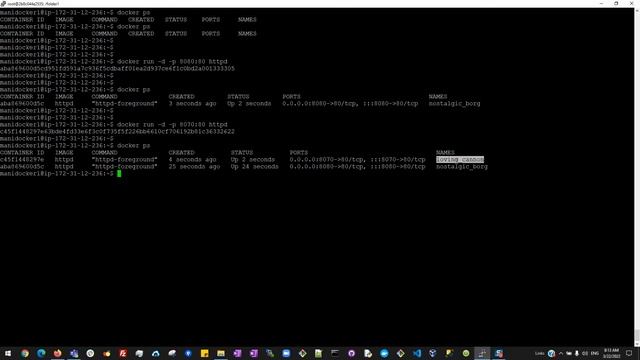Open the blue shield app in taskbar
The height and width of the screenshot is (360, 640).
(188, 353)
